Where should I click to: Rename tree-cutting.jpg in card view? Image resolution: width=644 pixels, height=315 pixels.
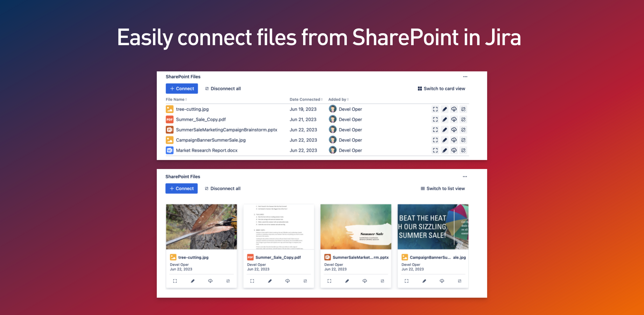tap(192, 281)
